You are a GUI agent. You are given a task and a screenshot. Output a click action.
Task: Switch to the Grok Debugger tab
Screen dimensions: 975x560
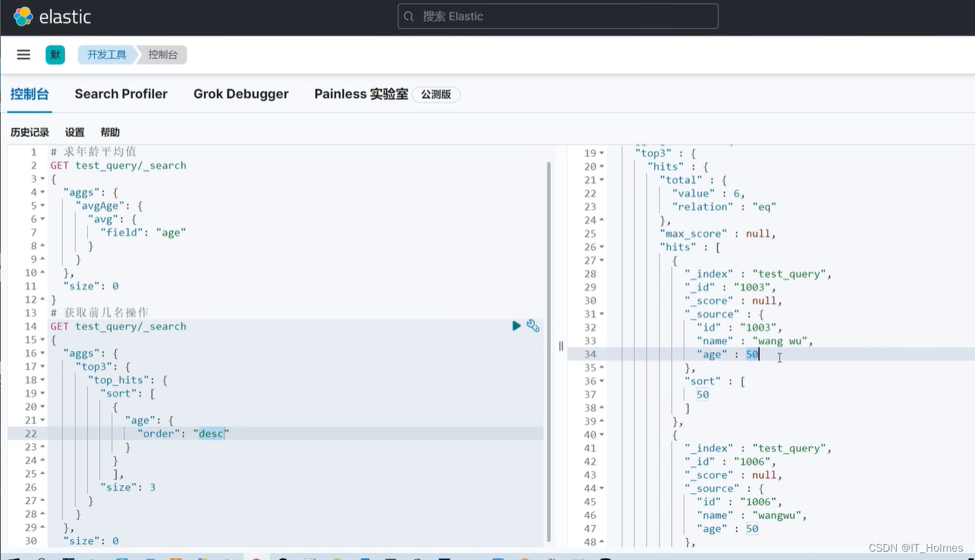point(241,94)
